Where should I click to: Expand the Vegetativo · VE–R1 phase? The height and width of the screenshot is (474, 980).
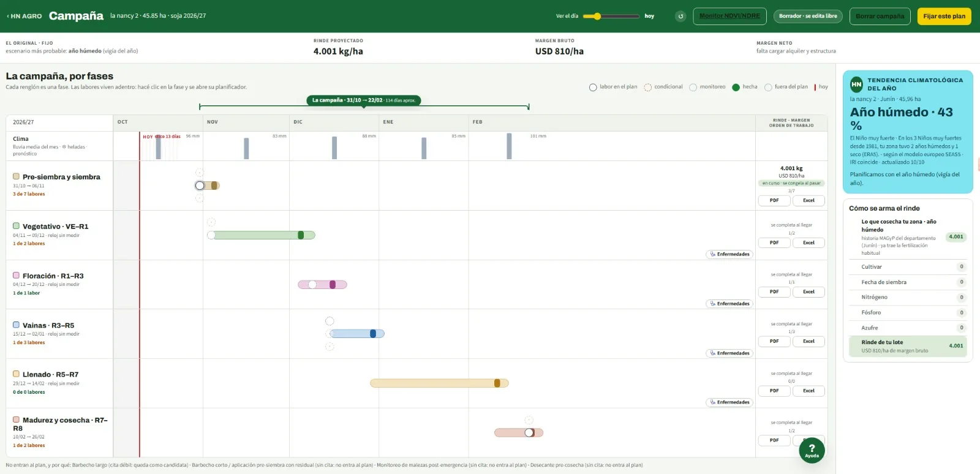(x=59, y=235)
